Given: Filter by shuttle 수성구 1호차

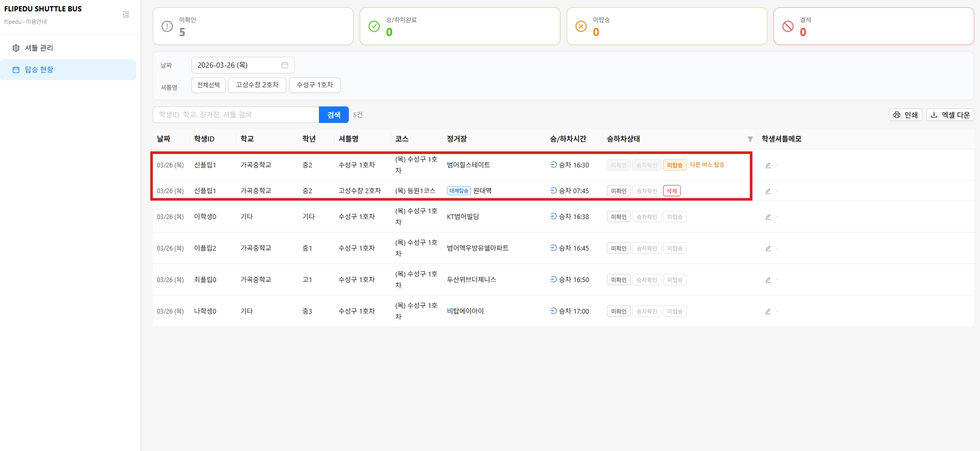Looking at the screenshot, I should (315, 85).
